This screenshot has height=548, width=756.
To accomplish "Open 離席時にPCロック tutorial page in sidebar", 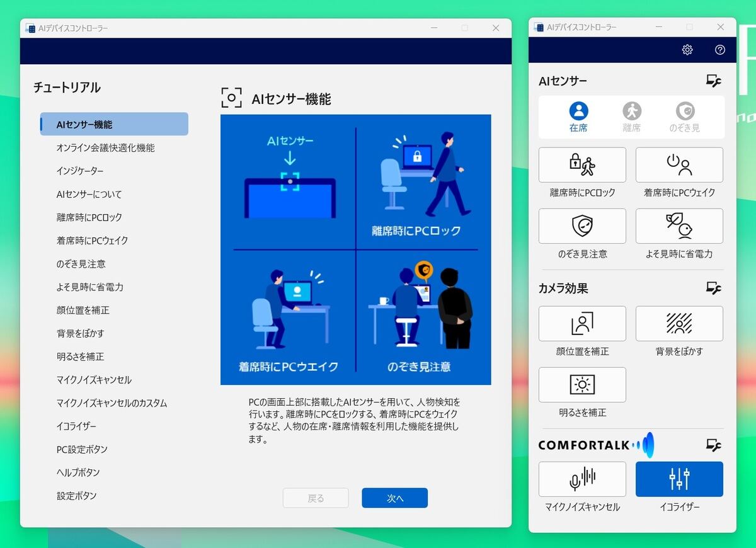I will pos(89,217).
